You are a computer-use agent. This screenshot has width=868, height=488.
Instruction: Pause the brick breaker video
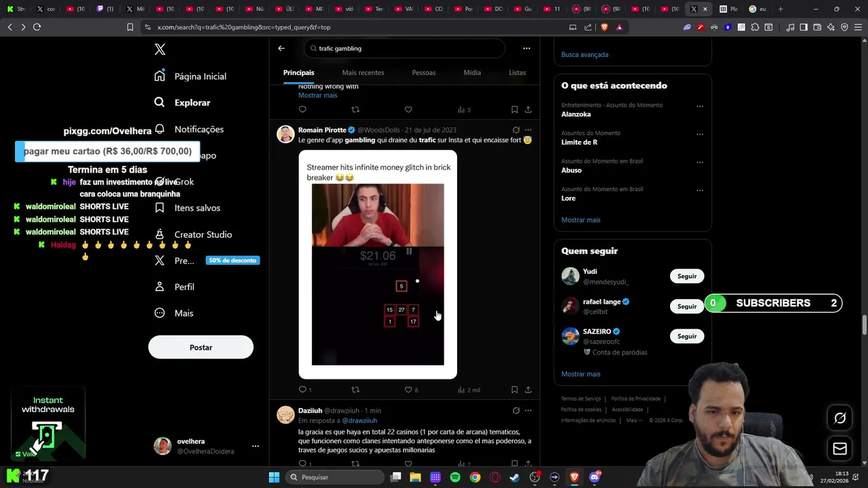point(409,251)
